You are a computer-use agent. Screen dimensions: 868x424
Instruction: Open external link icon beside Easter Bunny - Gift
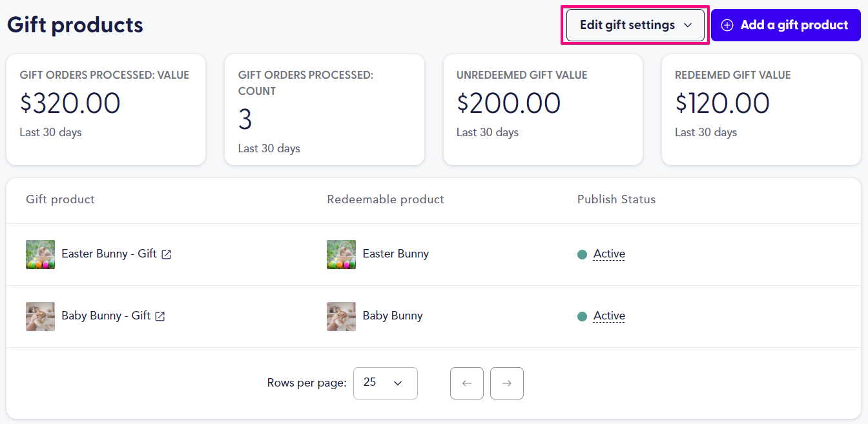pyautogui.click(x=167, y=254)
